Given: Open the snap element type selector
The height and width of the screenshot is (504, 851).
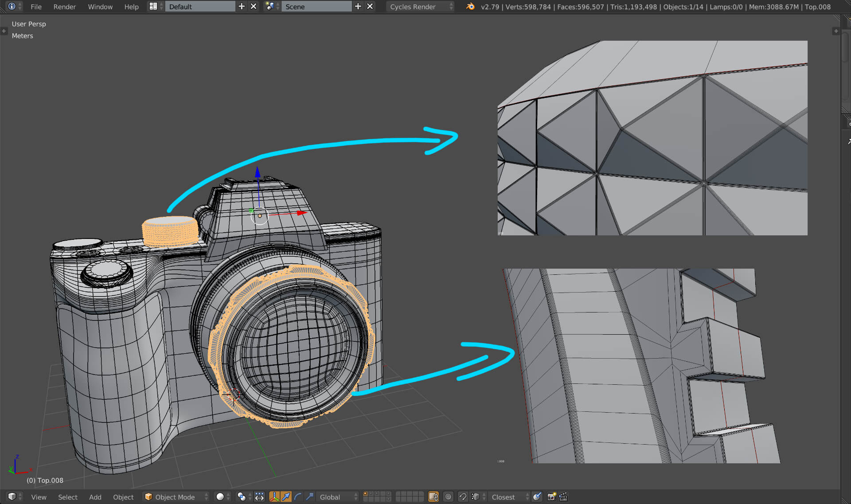Looking at the screenshot, I should (478, 497).
